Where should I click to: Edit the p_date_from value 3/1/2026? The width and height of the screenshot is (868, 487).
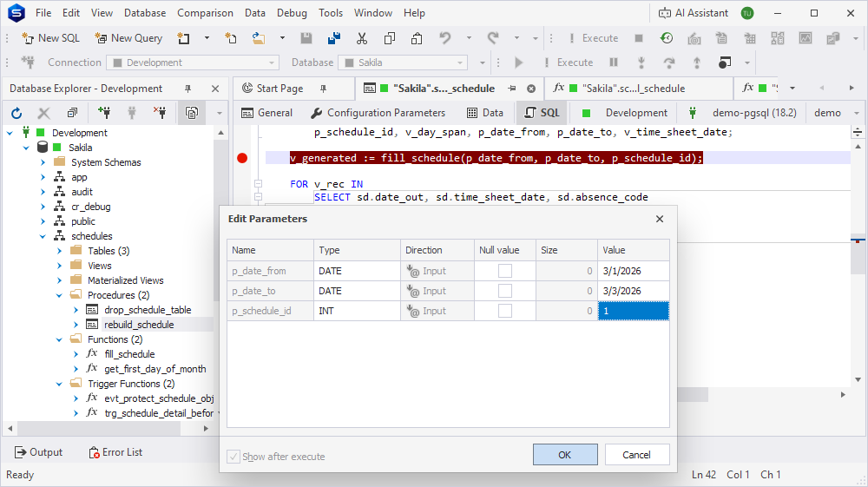click(634, 271)
